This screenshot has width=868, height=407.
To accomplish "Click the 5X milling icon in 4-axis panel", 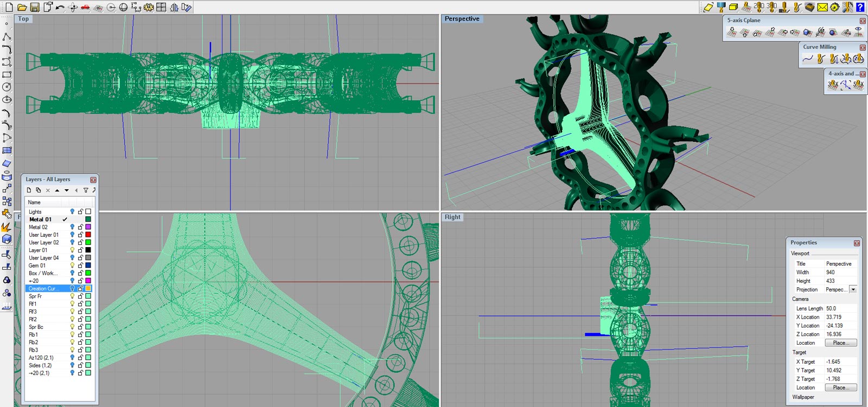I will (858, 85).
